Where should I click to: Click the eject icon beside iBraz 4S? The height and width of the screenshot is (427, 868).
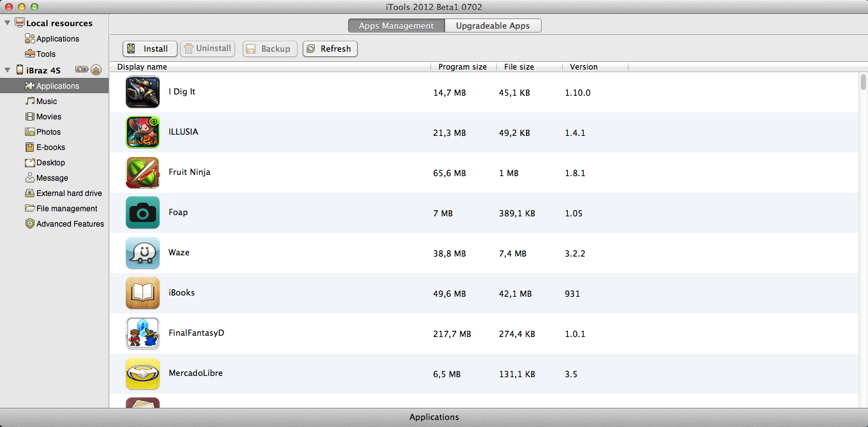tap(96, 70)
